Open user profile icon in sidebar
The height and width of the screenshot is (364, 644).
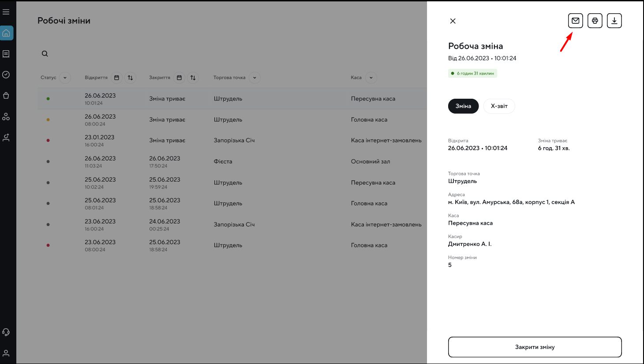[6, 353]
